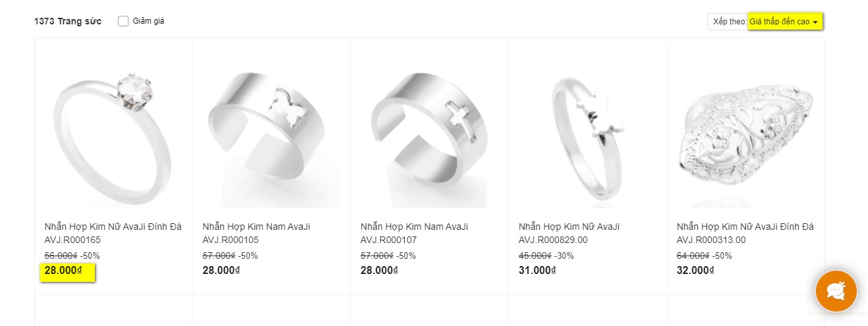The height and width of the screenshot is (326, 868).
Task: Click the Giảm giá label text
Action: point(148,21)
